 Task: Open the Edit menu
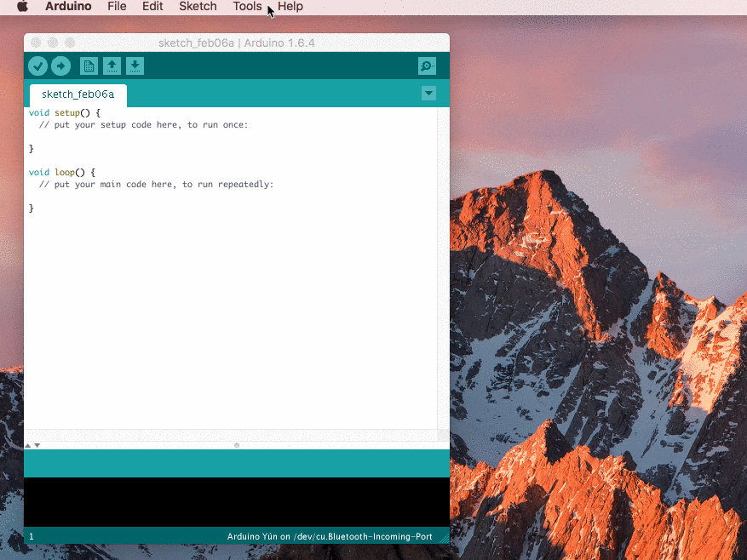pos(152,7)
